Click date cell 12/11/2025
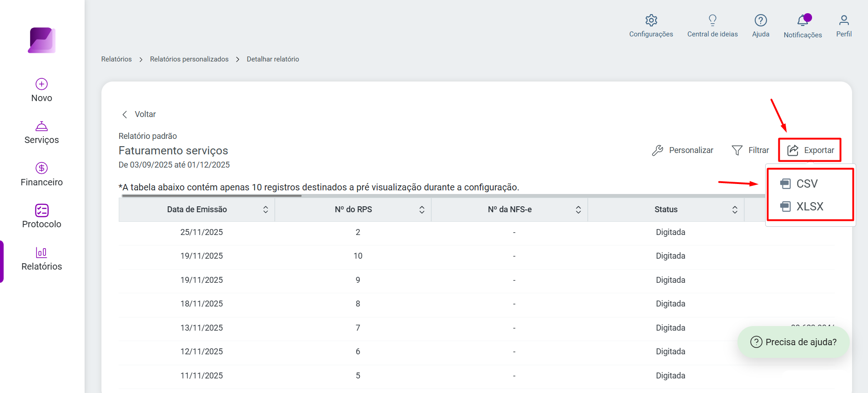868x393 pixels. pyautogui.click(x=202, y=352)
